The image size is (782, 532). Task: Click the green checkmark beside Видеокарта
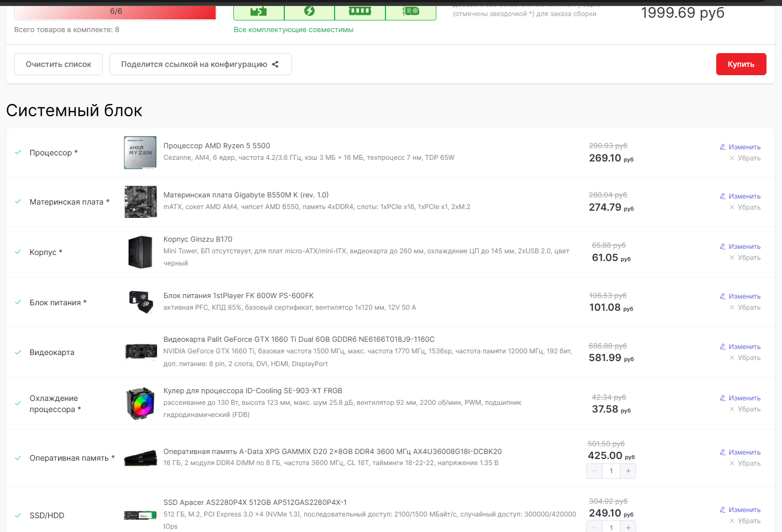click(x=18, y=352)
